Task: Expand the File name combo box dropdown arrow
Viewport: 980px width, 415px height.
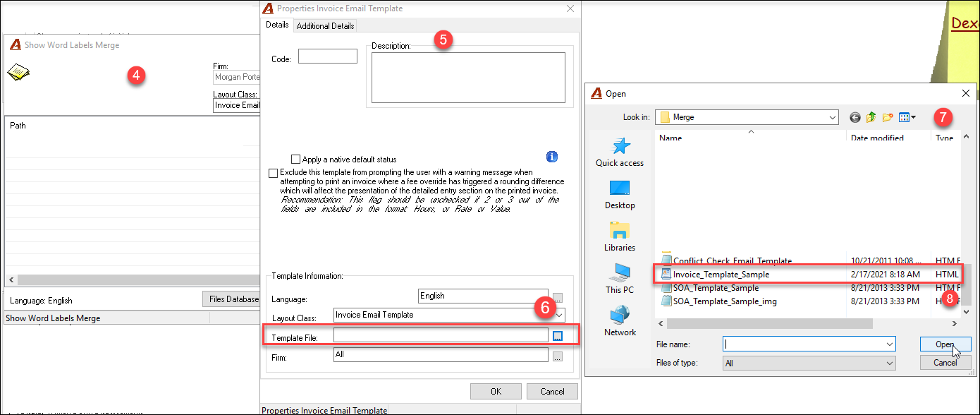Action: point(889,344)
